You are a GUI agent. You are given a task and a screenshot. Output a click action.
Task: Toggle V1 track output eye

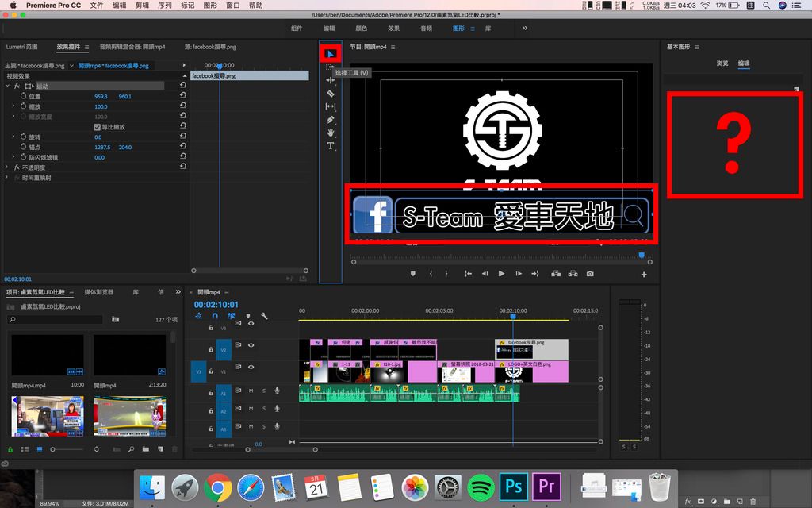[251, 367]
